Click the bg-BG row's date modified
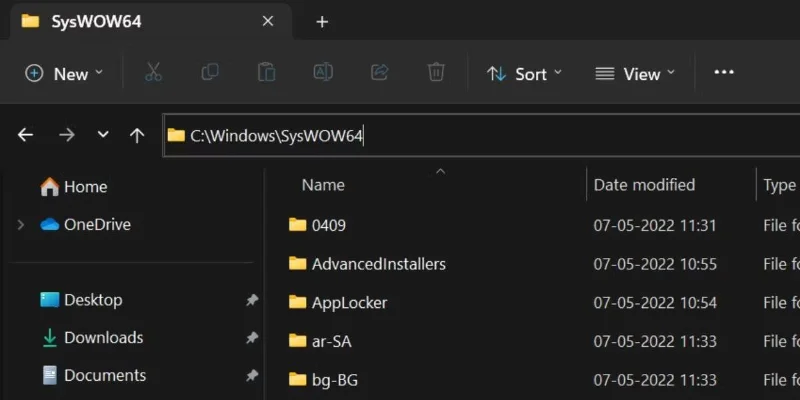The width and height of the screenshot is (800, 400). pos(655,380)
